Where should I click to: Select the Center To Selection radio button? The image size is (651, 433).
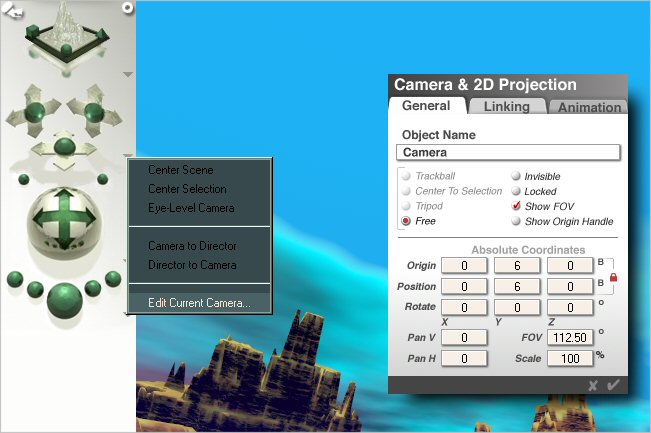tap(406, 191)
